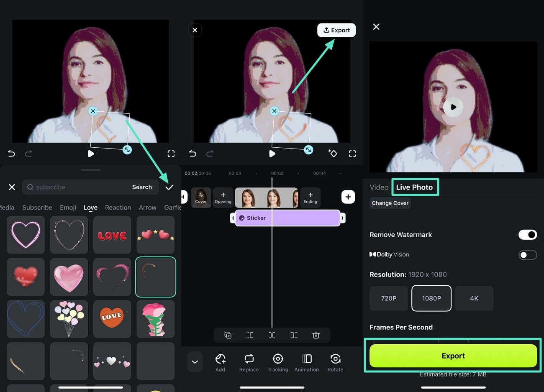The image size is (544, 392).
Task: Pick the orange heart LOVE badge sticker
Action: click(x=112, y=319)
